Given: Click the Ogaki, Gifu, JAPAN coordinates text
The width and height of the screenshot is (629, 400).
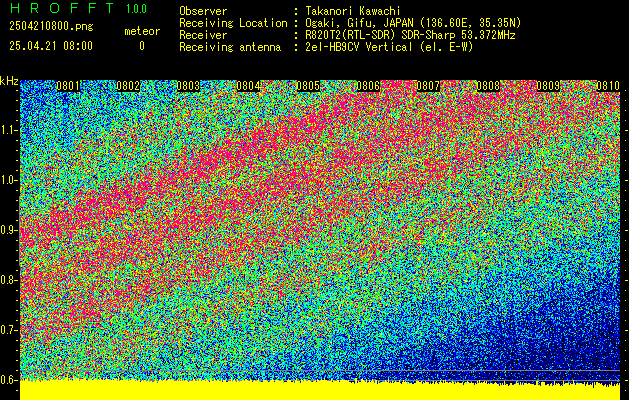Looking at the screenshot, I should coord(413,23).
